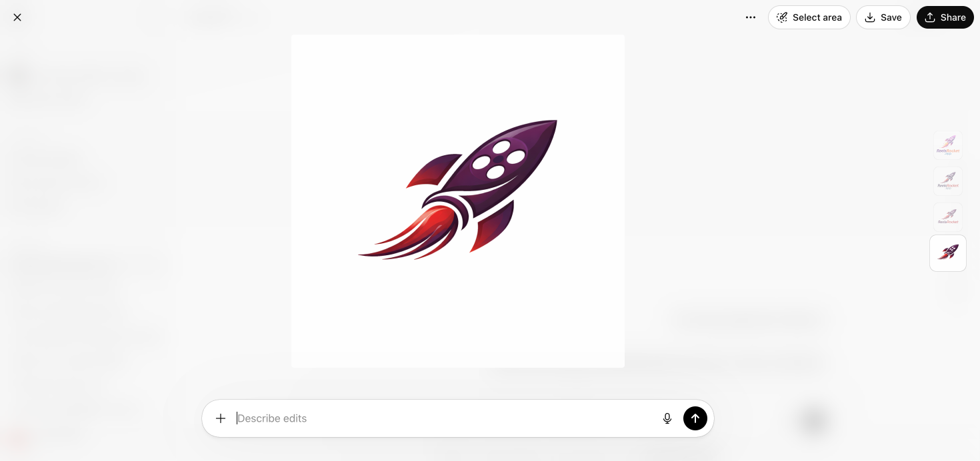The image size is (980, 461).
Task: Save the rocket image
Action: point(883,17)
